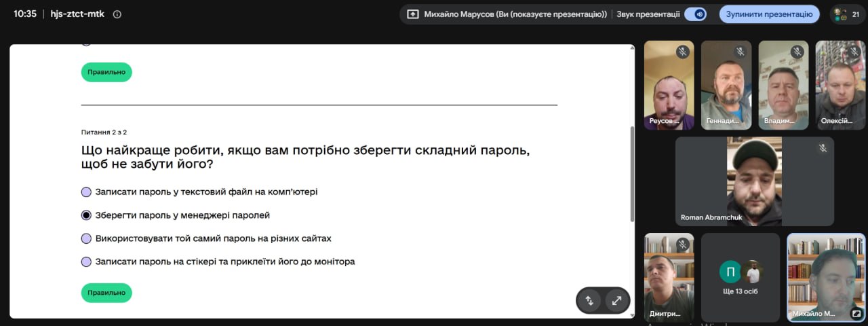Click muted microphone icon on Roman Abramchuk tile
Image resolution: width=868 pixels, height=326 pixels.
click(x=823, y=148)
